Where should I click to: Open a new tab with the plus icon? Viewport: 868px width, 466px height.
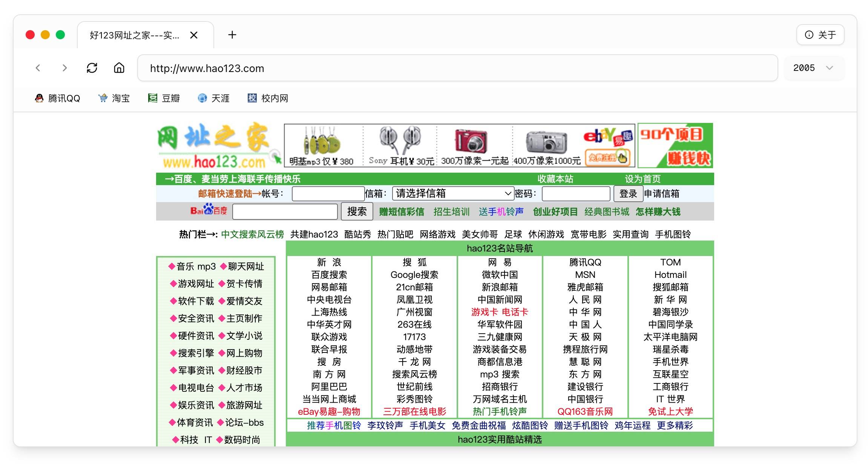[232, 35]
